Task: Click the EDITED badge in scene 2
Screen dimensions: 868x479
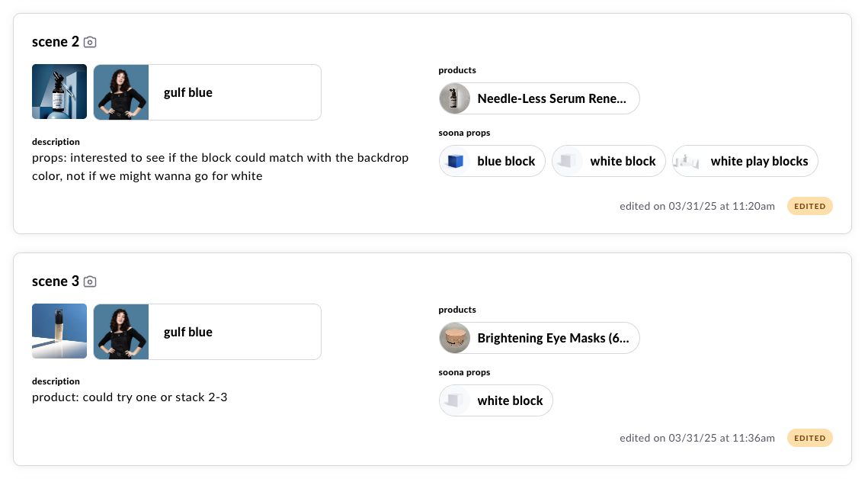Action: point(809,206)
